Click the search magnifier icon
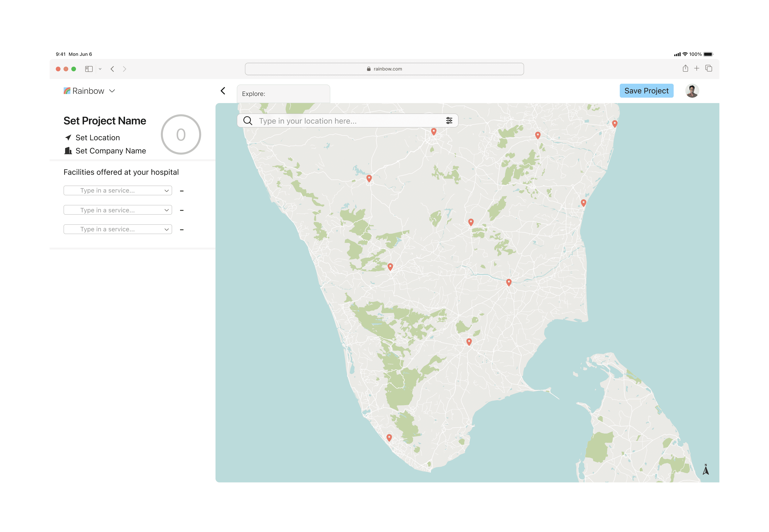The width and height of the screenshot is (769, 532). pyautogui.click(x=247, y=121)
